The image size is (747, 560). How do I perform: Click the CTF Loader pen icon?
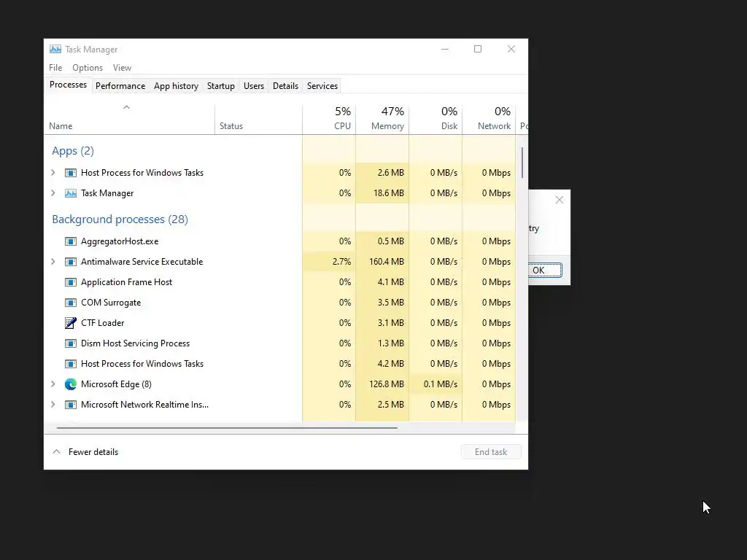click(x=71, y=323)
